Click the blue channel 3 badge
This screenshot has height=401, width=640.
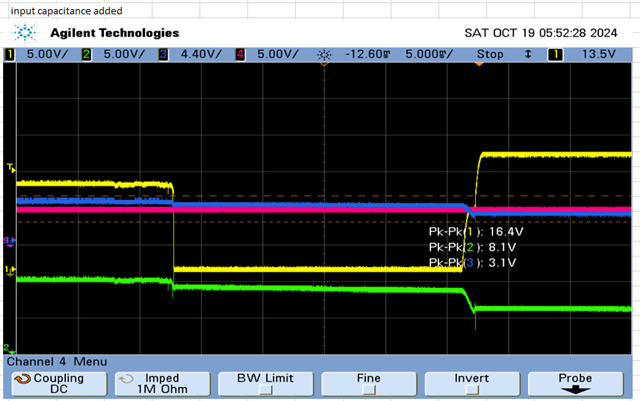[x=163, y=54]
